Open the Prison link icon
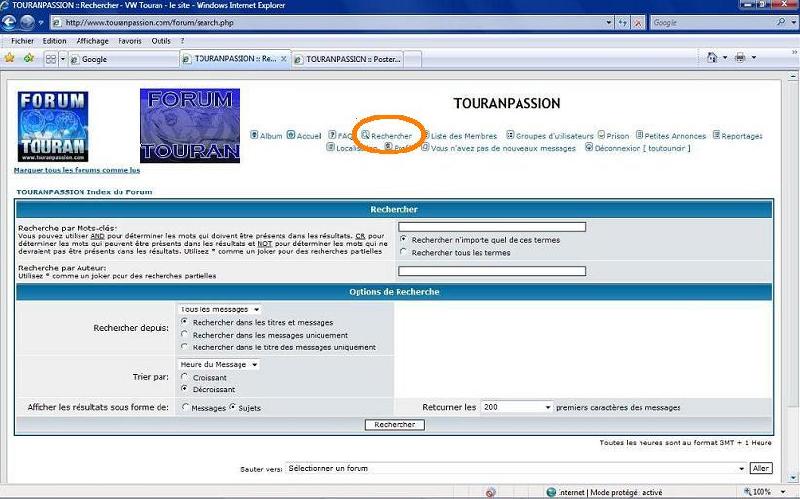Screen dimensions: 800x499 click(601, 135)
